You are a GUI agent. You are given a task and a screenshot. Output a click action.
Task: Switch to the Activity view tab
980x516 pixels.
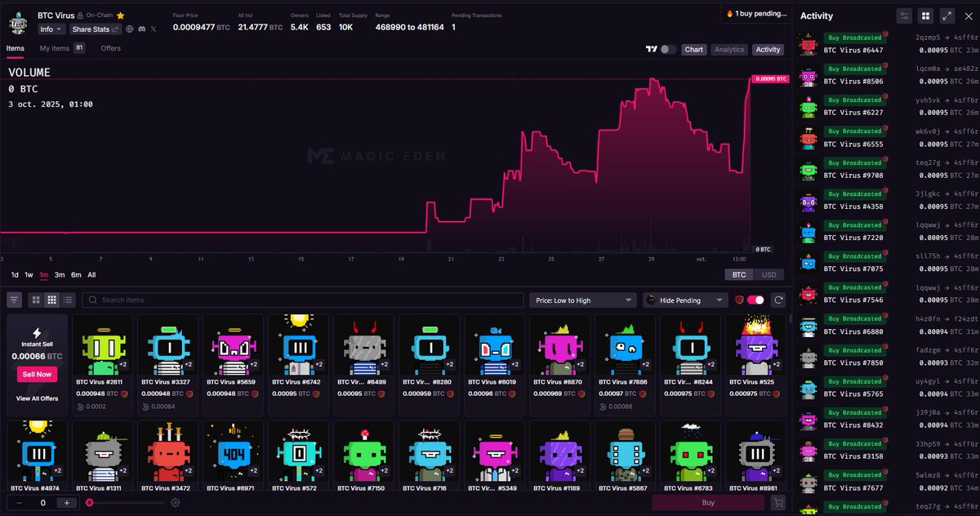[x=768, y=50]
